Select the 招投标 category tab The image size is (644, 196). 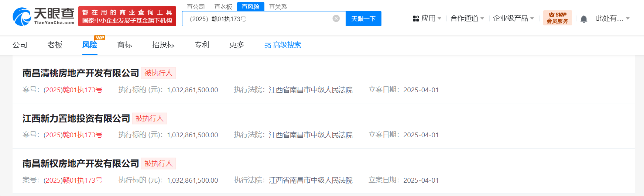coord(163,45)
